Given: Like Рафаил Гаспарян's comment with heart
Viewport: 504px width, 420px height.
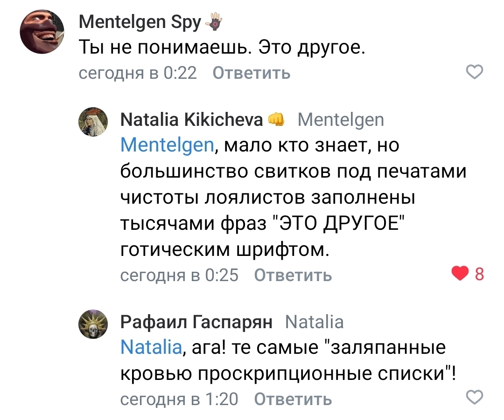Looking at the screenshot, I should (x=475, y=398).
